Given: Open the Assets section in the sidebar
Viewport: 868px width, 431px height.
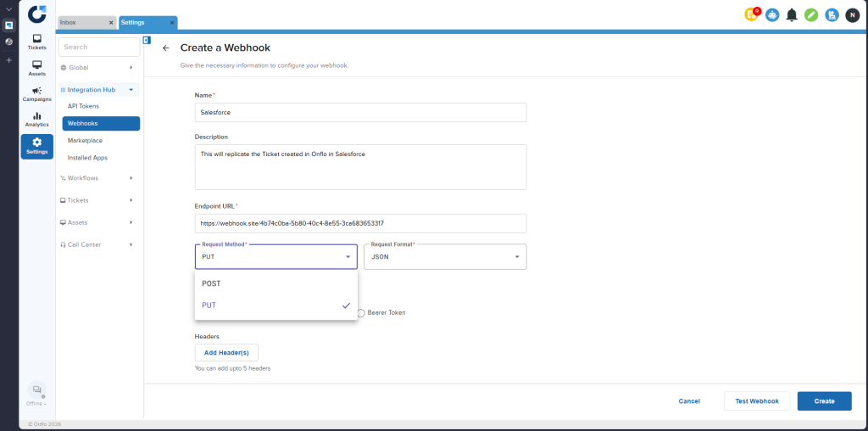Looking at the screenshot, I should pyautogui.click(x=37, y=69).
